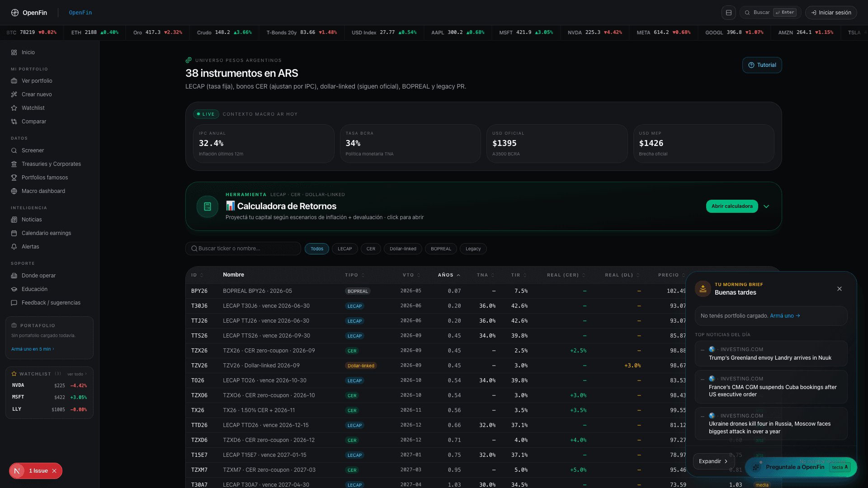
Task: Sort the table by TIPO column
Action: click(x=355, y=275)
